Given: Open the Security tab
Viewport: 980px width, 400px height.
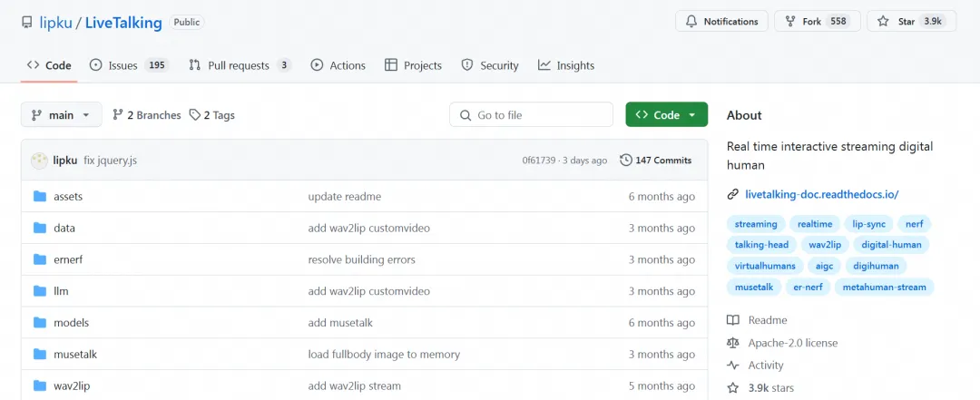Looking at the screenshot, I should click(490, 65).
